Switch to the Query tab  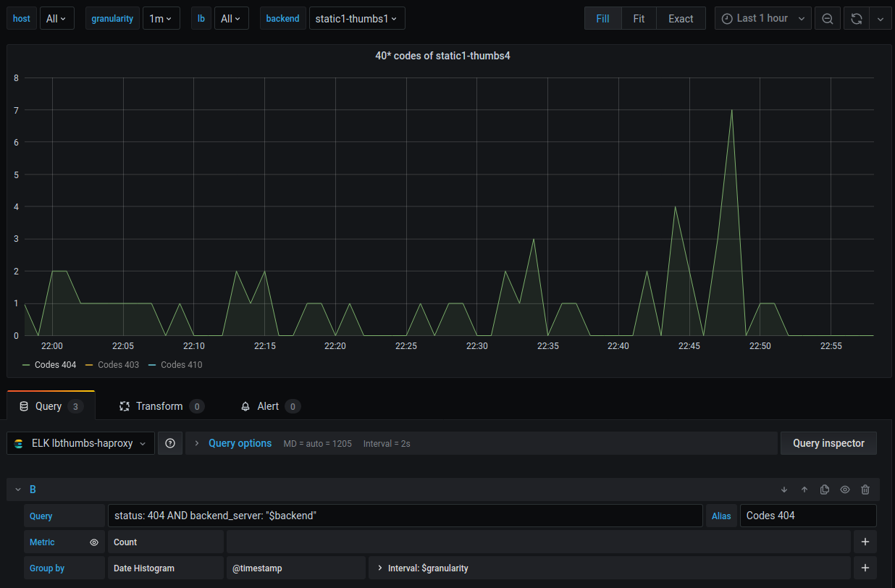51,406
